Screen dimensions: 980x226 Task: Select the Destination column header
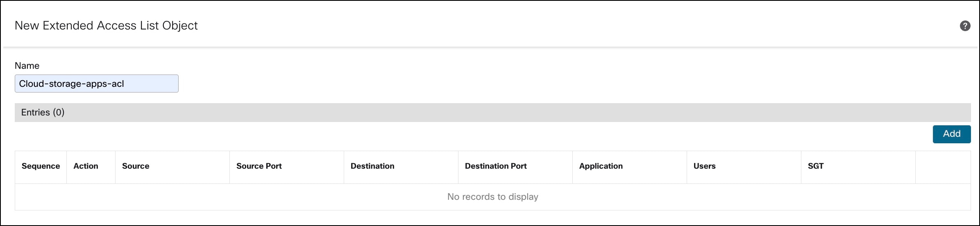point(372,166)
